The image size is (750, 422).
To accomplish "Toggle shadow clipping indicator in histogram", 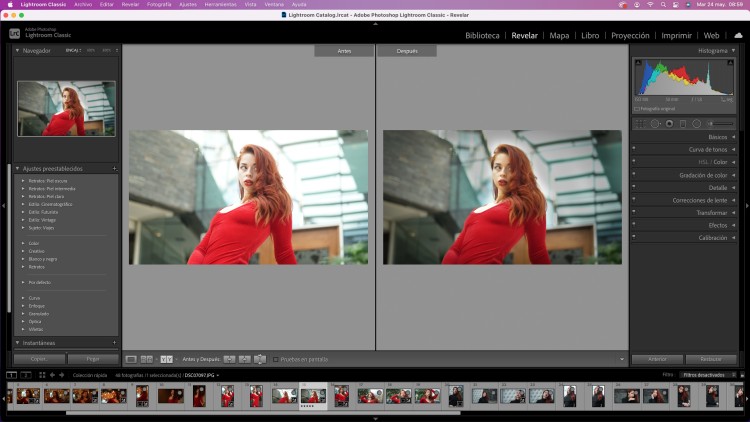I will click(638, 63).
